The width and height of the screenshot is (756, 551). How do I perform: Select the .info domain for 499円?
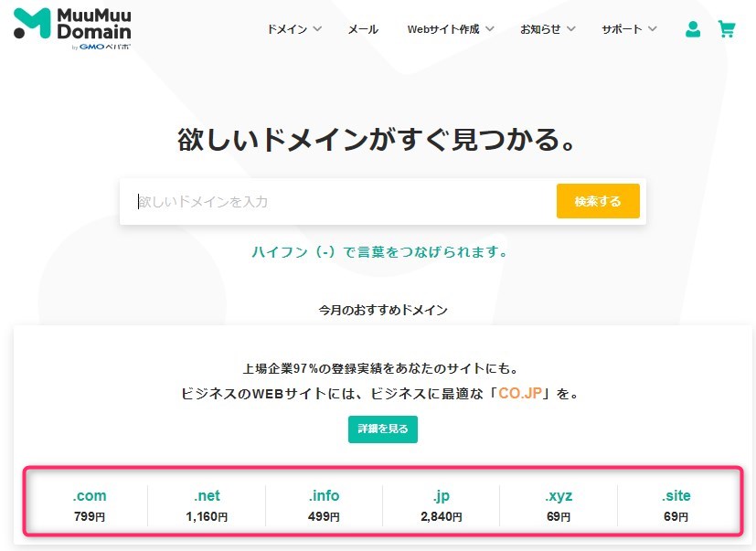click(324, 503)
